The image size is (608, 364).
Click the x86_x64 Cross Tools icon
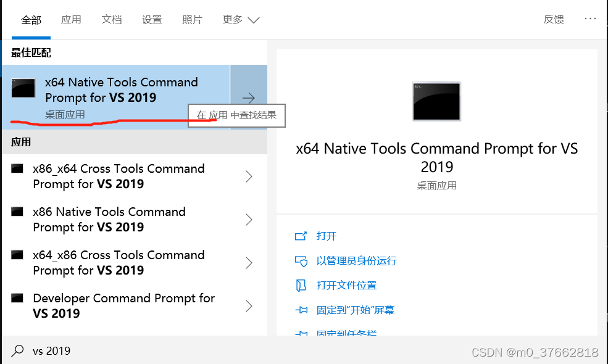tap(17, 168)
